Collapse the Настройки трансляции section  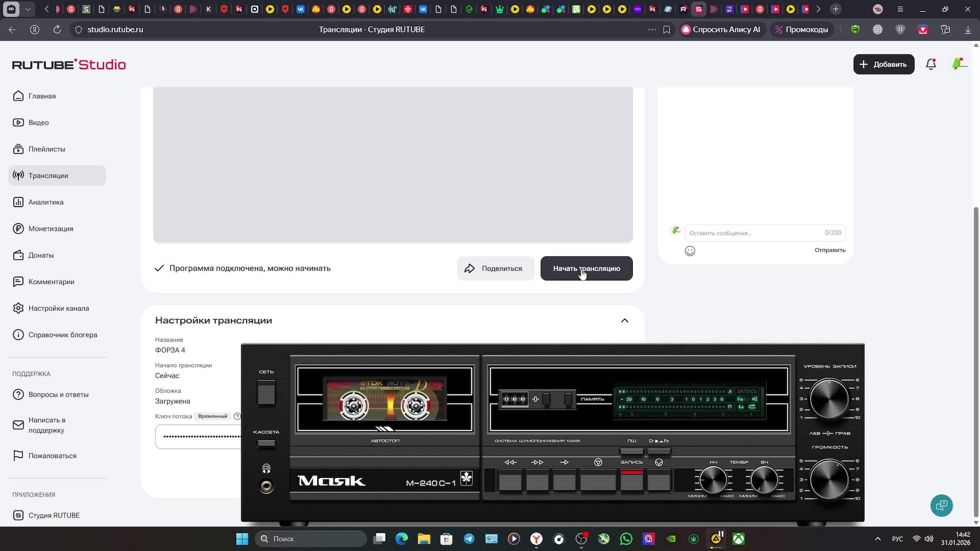coord(624,321)
